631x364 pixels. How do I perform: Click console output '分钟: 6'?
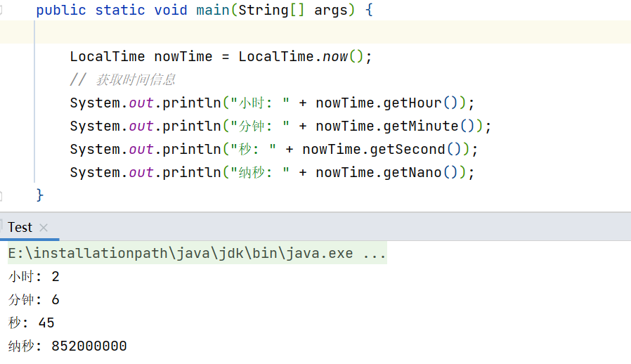point(34,299)
